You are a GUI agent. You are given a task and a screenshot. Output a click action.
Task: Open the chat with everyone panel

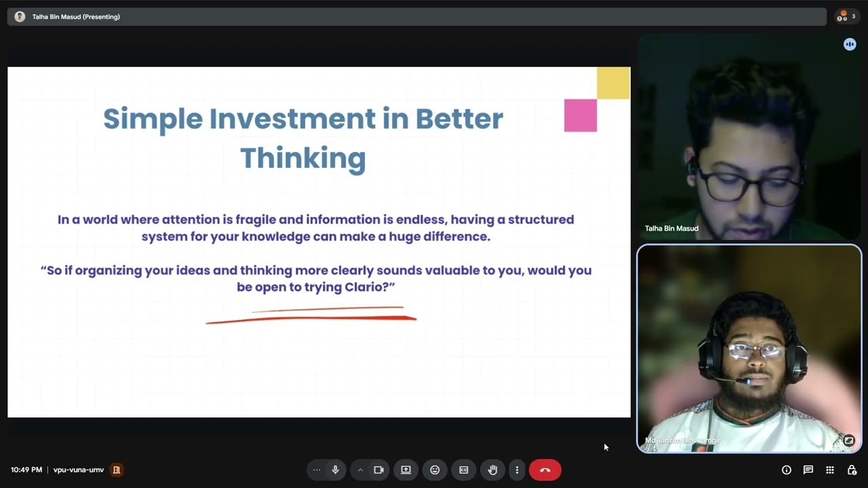tap(808, 470)
